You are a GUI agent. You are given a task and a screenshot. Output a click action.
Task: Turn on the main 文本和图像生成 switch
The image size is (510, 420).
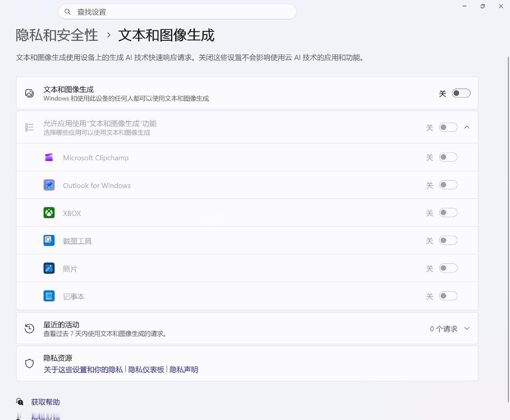461,93
